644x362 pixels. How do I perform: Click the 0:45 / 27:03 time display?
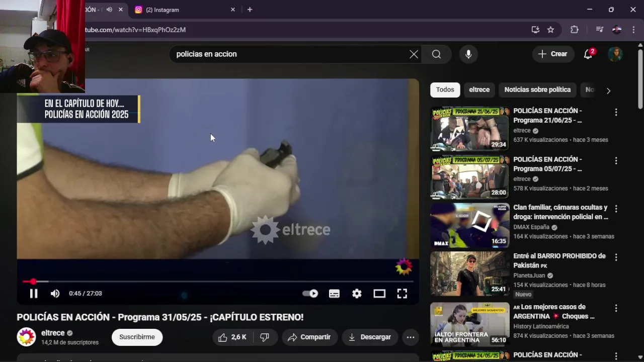pyautogui.click(x=86, y=294)
